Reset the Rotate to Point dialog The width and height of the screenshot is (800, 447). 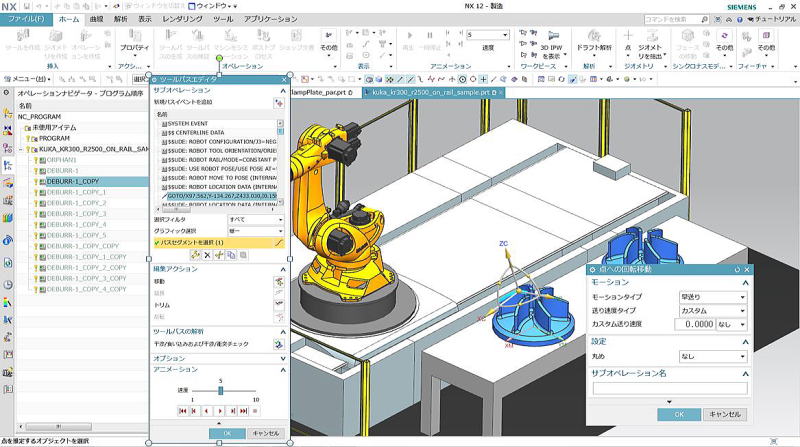tap(737, 269)
